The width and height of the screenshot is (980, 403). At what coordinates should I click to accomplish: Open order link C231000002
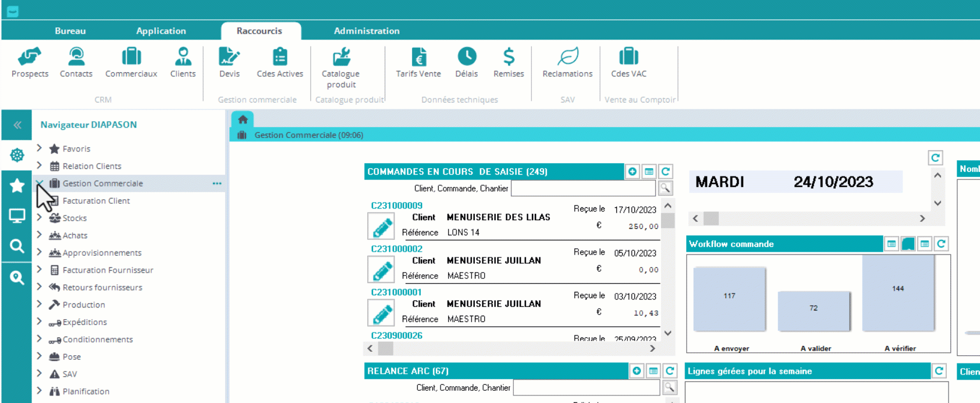pyautogui.click(x=397, y=249)
